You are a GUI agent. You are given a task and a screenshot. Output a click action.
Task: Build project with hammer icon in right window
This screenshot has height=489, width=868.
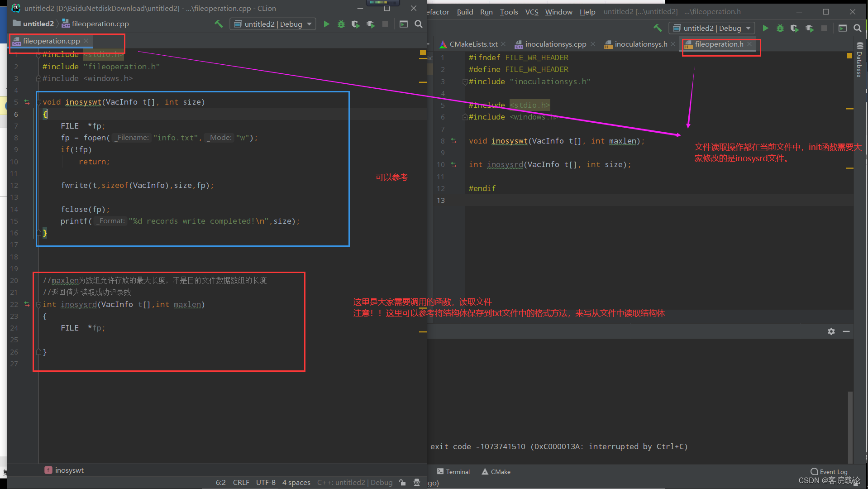point(658,28)
